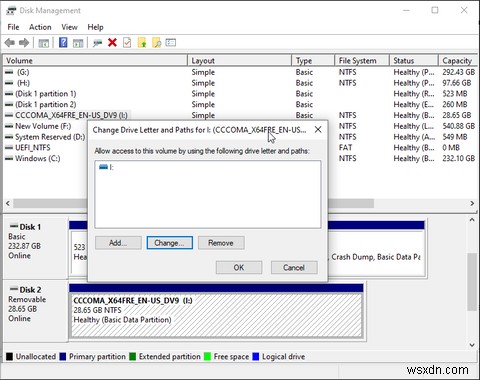Click the FAT file system cell

tap(345, 147)
